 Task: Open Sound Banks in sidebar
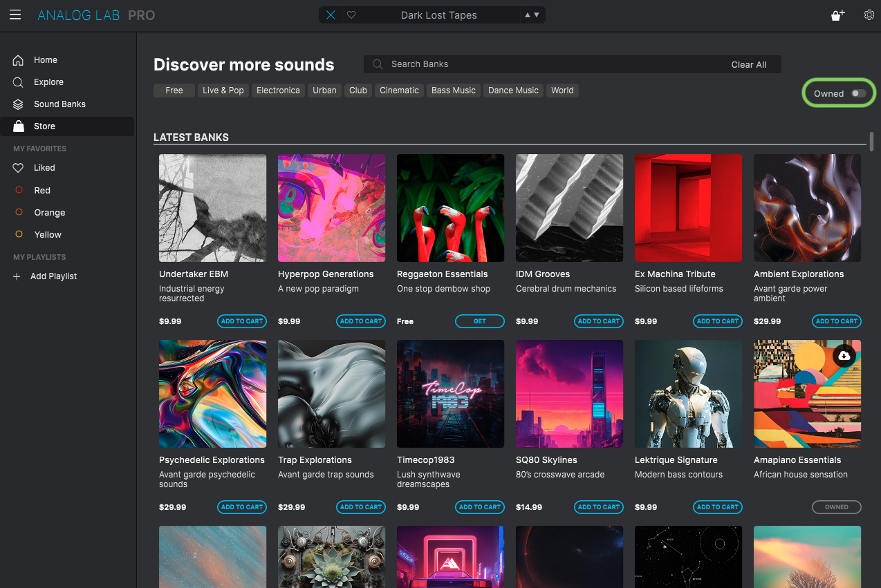(x=59, y=104)
